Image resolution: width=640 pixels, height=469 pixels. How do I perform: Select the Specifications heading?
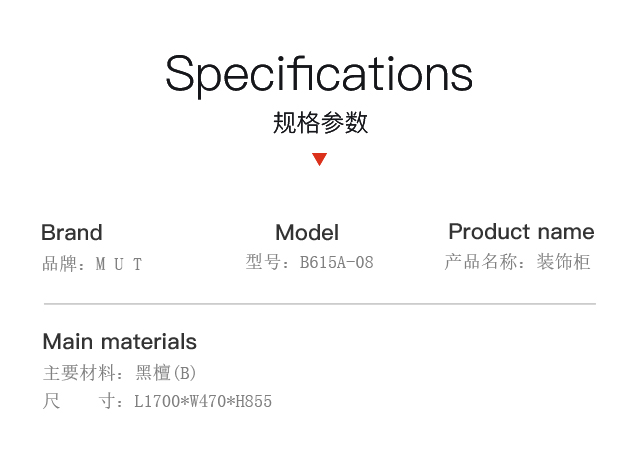(319, 75)
